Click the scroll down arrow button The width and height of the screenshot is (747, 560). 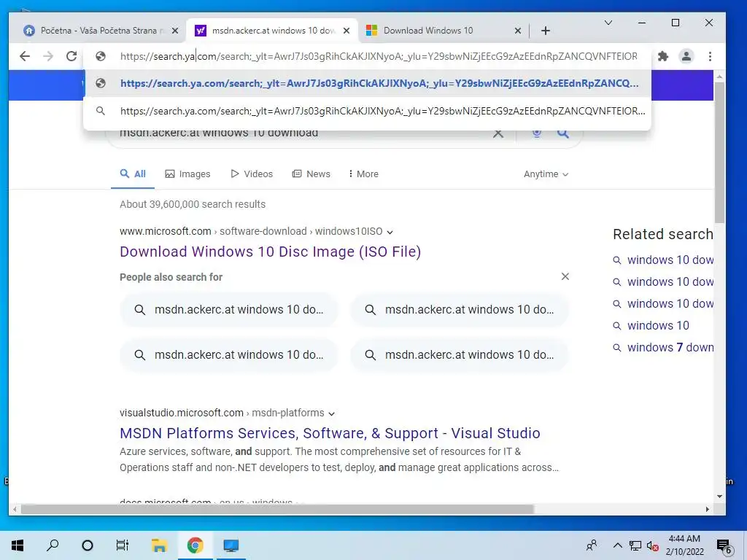pyautogui.click(x=719, y=496)
